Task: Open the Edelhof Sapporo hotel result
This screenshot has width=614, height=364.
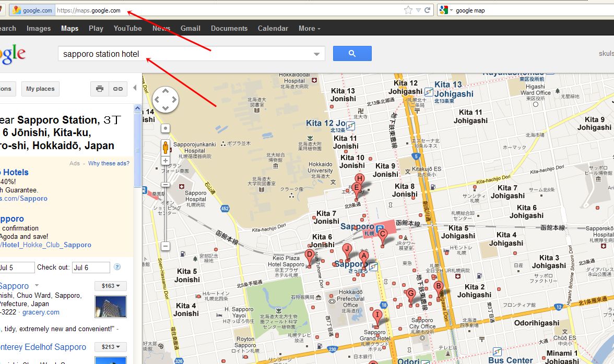Action: click(42, 347)
